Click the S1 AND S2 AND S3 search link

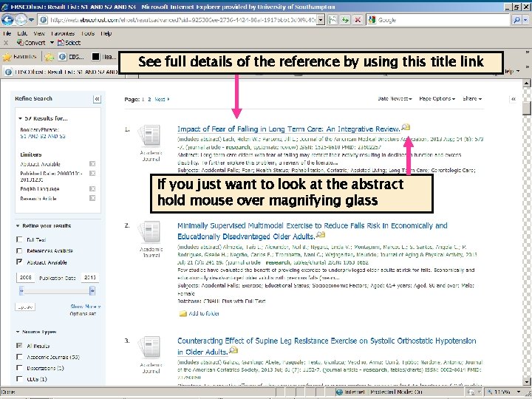click(x=43, y=136)
